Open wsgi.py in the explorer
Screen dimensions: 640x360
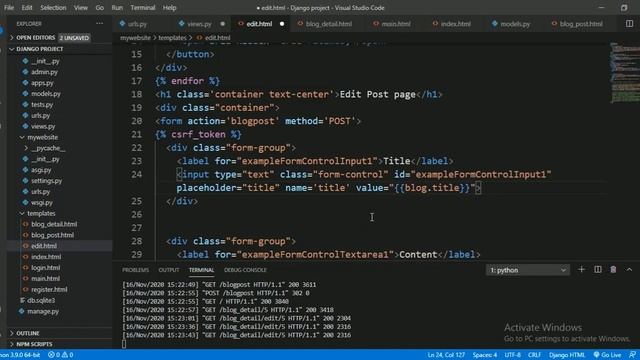coord(42,202)
